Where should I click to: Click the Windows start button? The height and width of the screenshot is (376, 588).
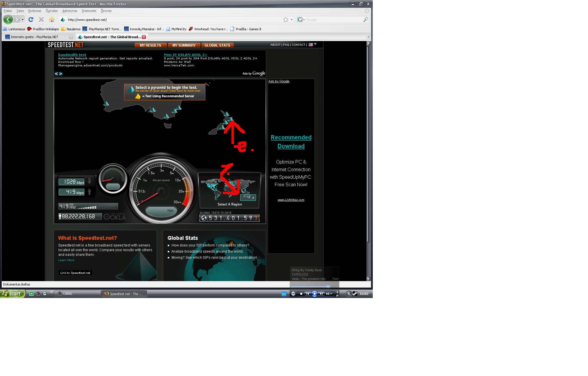click(x=13, y=294)
